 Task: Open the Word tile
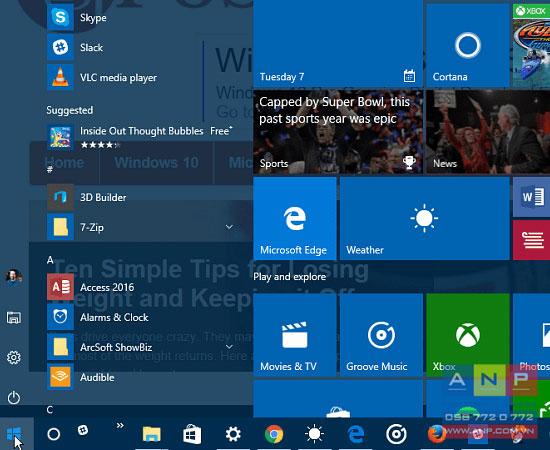click(531, 197)
